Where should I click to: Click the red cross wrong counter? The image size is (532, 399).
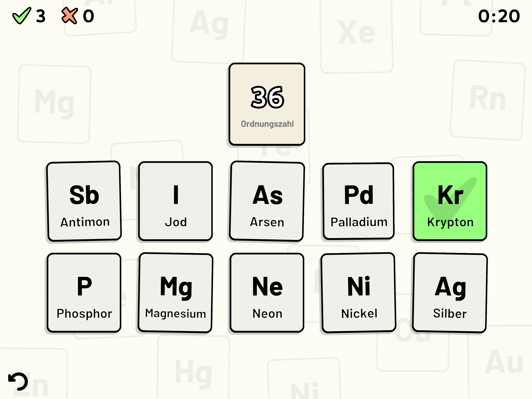(78, 16)
